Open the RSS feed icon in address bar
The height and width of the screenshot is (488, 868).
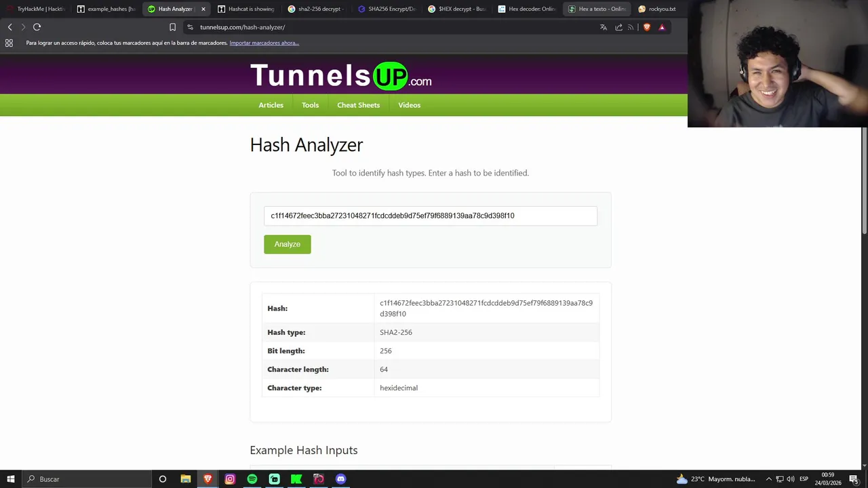pyautogui.click(x=631, y=27)
